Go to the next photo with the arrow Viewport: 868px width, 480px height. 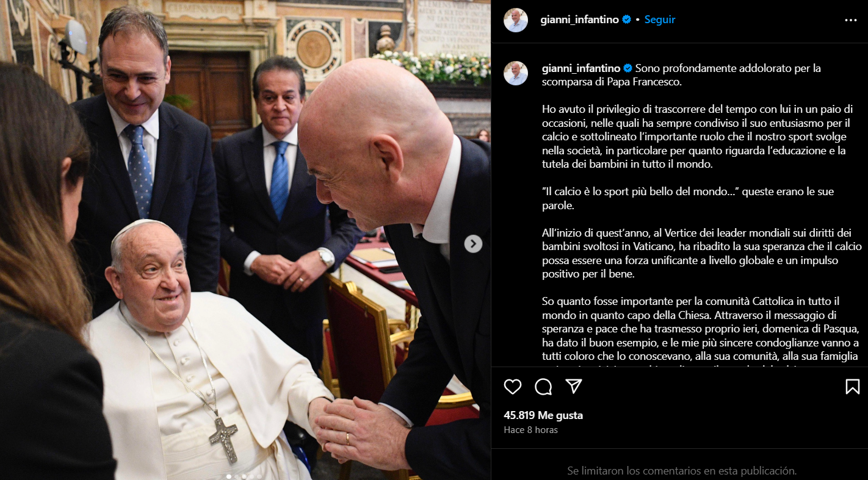473,244
